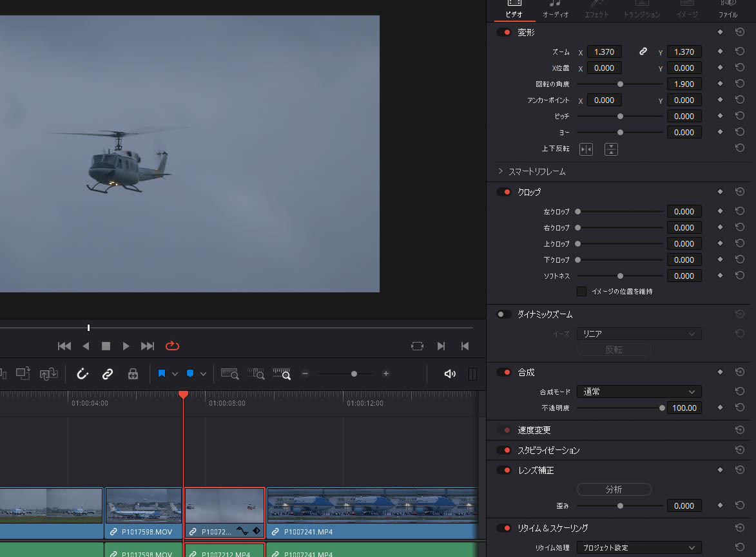Image resolution: width=756 pixels, height=557 pixels.
Task: Check the イメージの位置を維持 checkbox
Action: coord(581,292)
